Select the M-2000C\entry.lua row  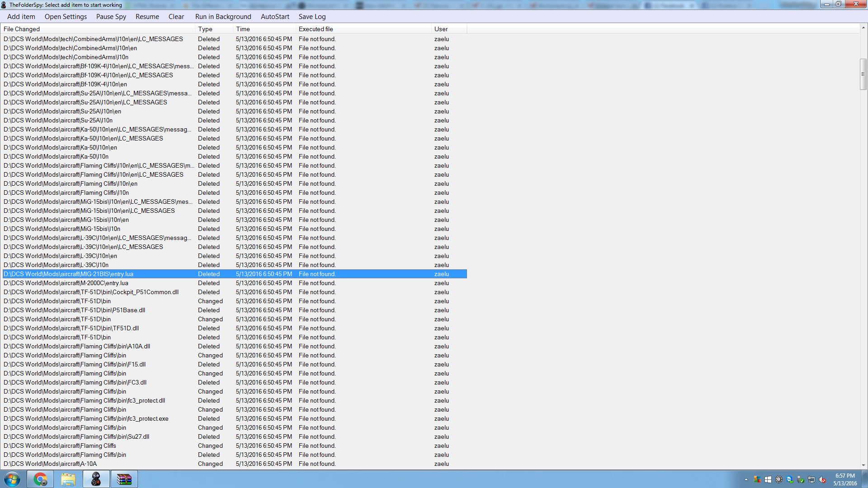coord(235,283)
